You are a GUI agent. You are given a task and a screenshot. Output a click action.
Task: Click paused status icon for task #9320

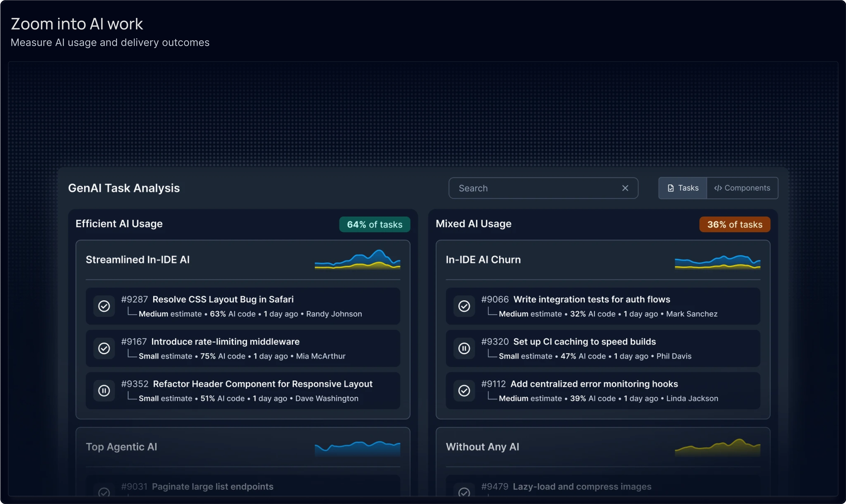[x=464, y=348]
